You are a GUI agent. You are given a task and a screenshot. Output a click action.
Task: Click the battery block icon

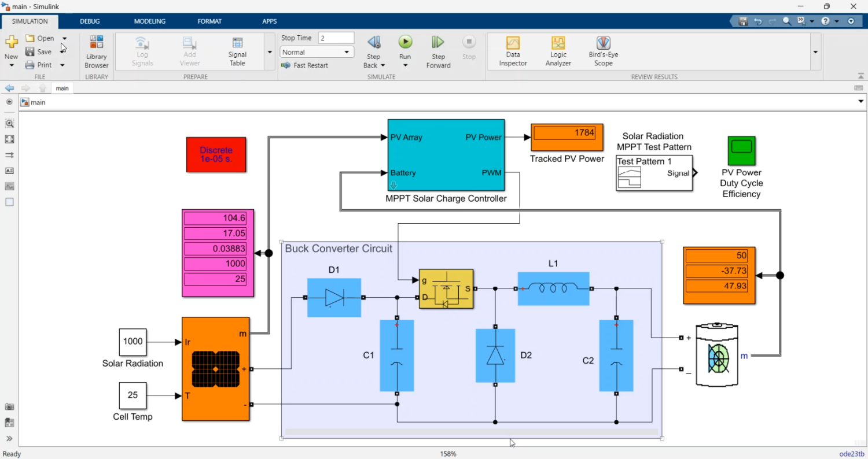tap(717, 354)
